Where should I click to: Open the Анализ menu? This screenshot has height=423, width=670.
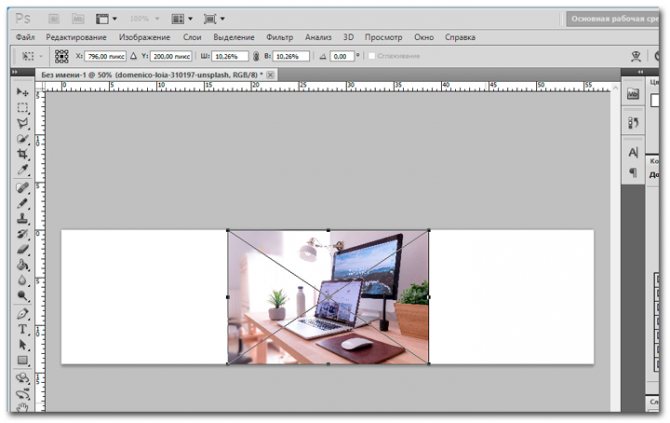[318, 37]
